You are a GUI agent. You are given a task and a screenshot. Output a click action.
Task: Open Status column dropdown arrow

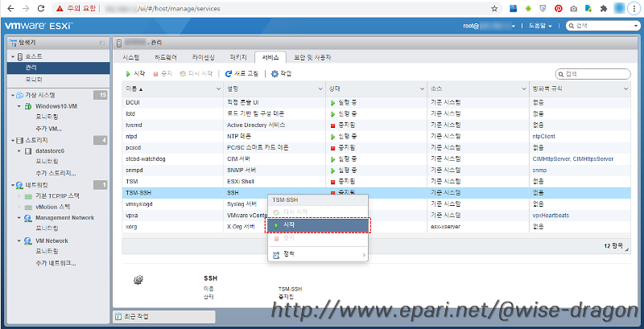pyautogui.click(x=422, y=88)
